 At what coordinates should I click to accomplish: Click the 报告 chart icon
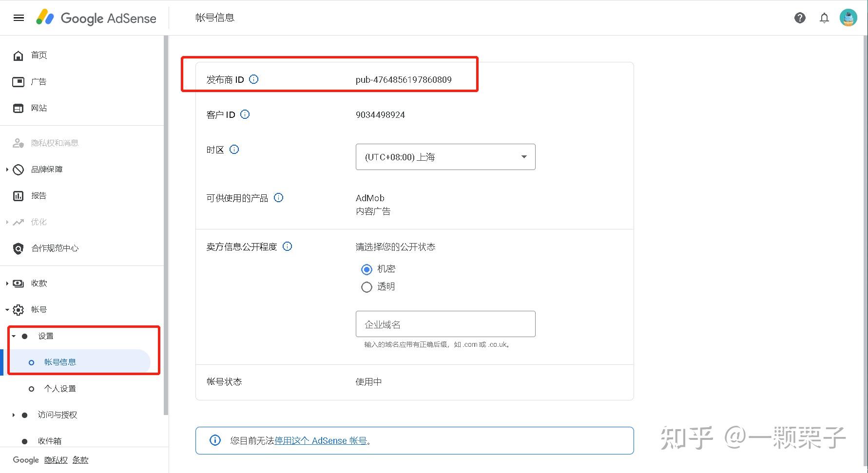point(18,196)
